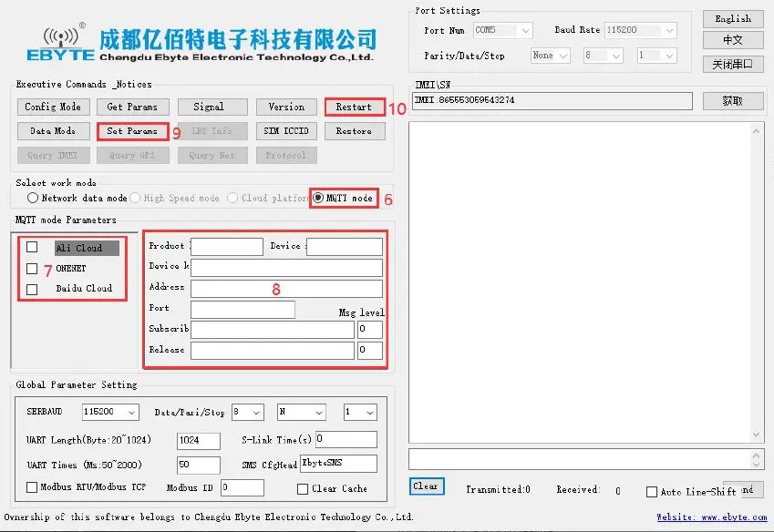Switch to Data Mode button
This screenshot has height=532, width=774.
[x=53, y=131]
